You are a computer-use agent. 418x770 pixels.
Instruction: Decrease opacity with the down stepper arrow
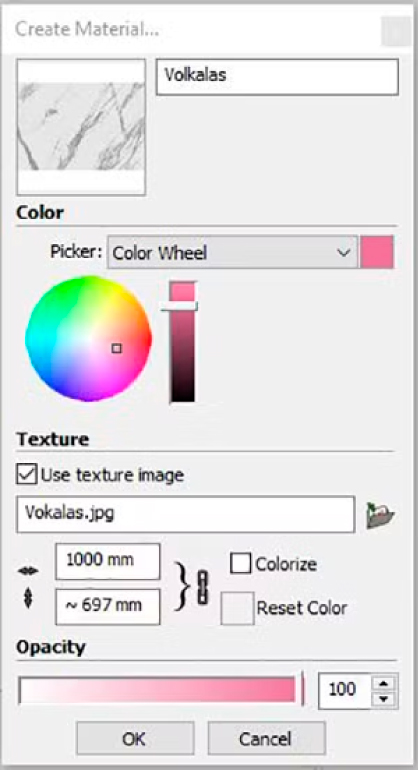pyautogui.click(x=385, y=699)
